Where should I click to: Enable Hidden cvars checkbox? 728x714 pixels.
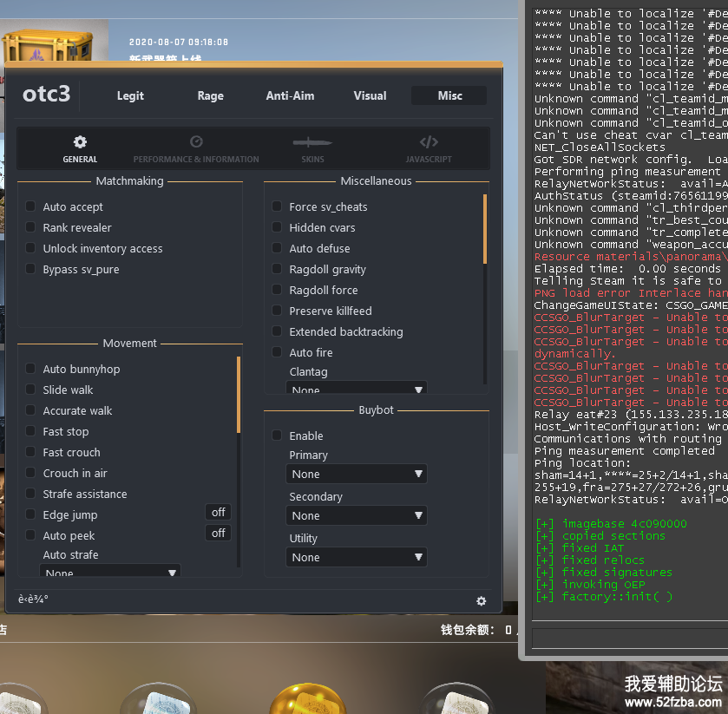tap(277, 227)
